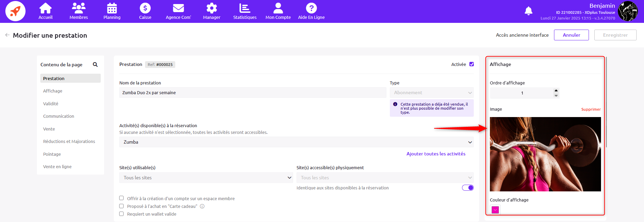Uncheck the Activée checkbox
The height and width of the screenshot is (222, 644).
click(x=471, y=64)
